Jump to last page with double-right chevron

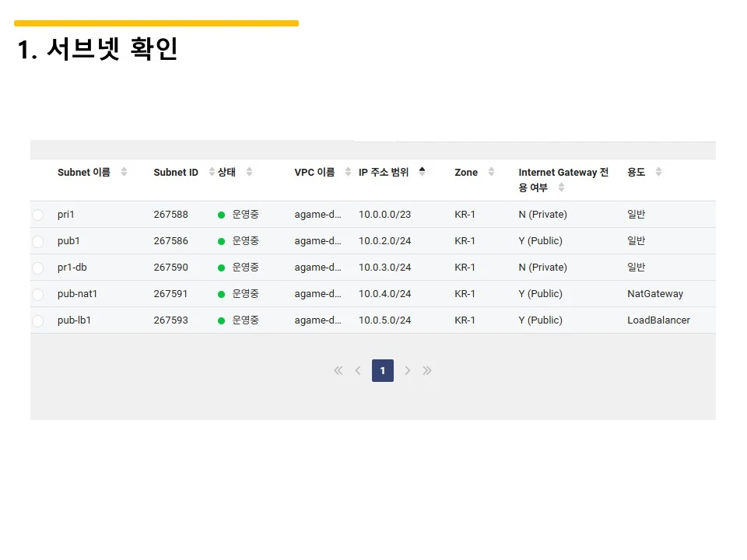427,370
